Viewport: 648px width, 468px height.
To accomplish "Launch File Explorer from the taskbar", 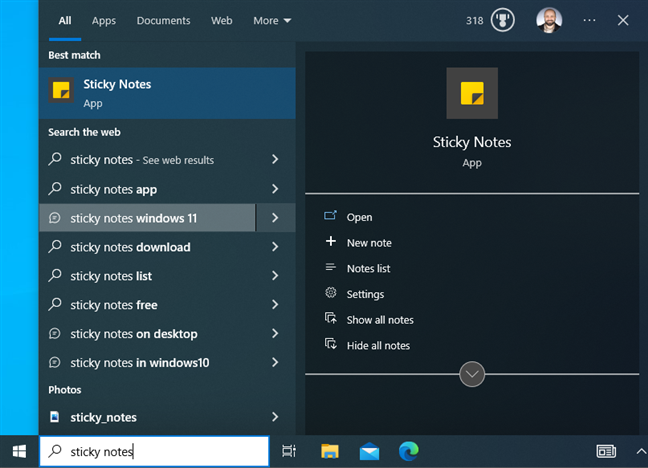I will (x=330, y=451).
